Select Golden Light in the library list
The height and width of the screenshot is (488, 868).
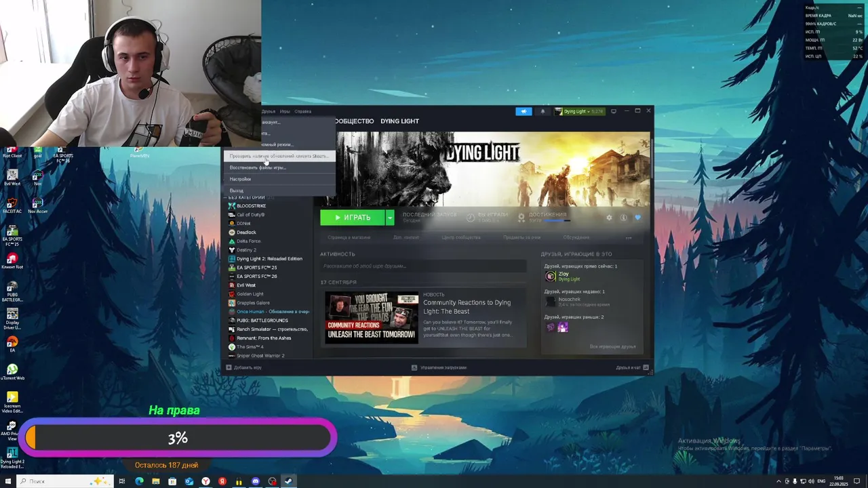click(x=250, y=294)
